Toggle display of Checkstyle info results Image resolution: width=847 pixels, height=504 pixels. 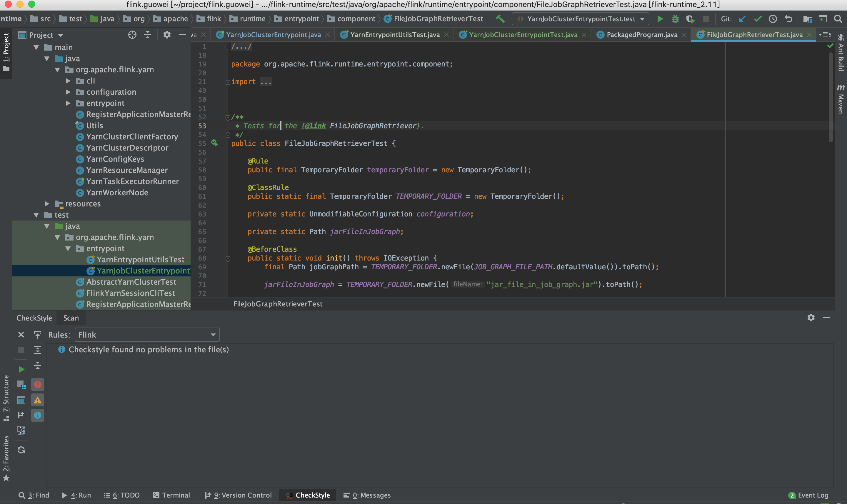(38, 415)
